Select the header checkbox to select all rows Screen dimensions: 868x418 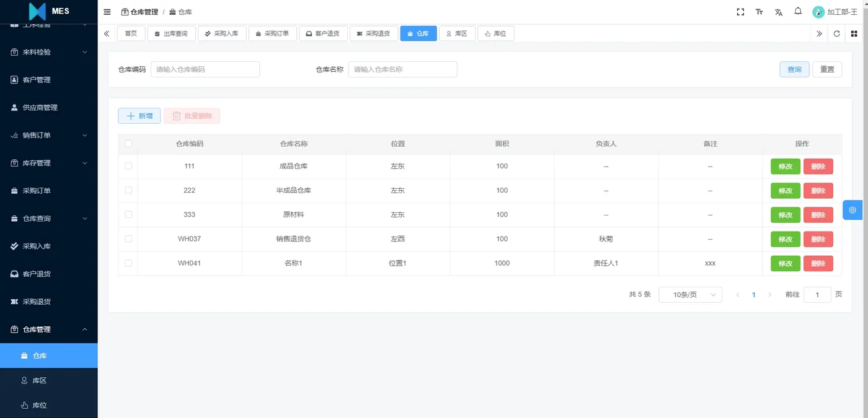tap(128, 143)
